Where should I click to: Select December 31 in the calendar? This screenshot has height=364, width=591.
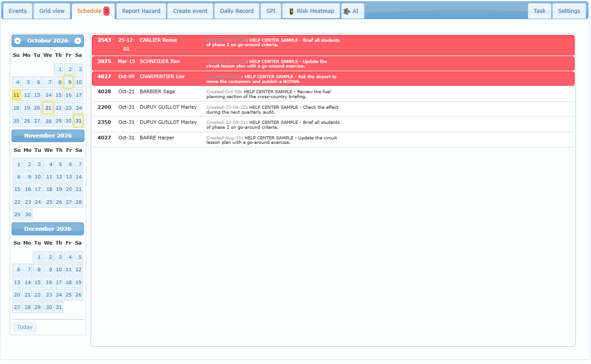(58, 308)
